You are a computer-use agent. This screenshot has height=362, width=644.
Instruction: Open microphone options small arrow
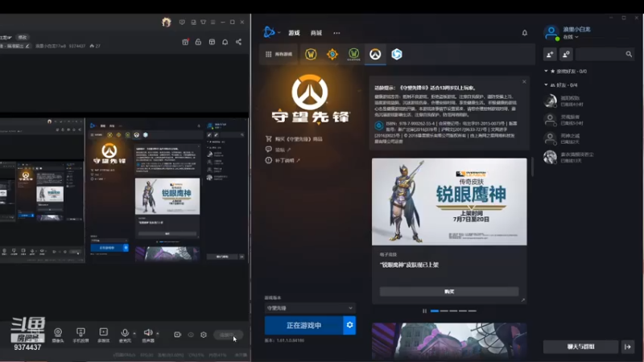pyautogui.click(x=134, y=333)
